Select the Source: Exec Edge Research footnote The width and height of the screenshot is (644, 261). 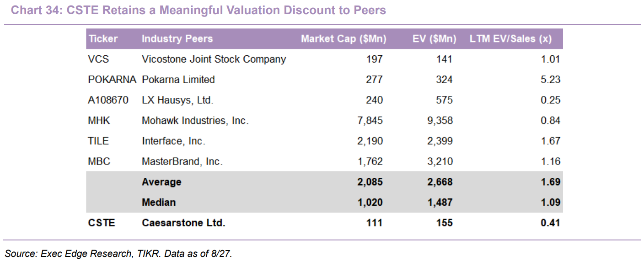click(118, 253)
